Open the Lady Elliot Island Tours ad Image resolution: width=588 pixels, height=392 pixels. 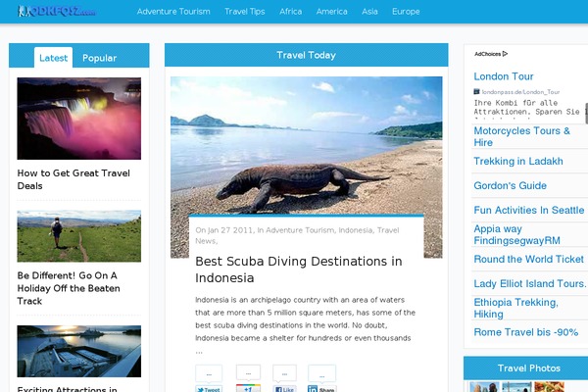[x=529, y=283]
